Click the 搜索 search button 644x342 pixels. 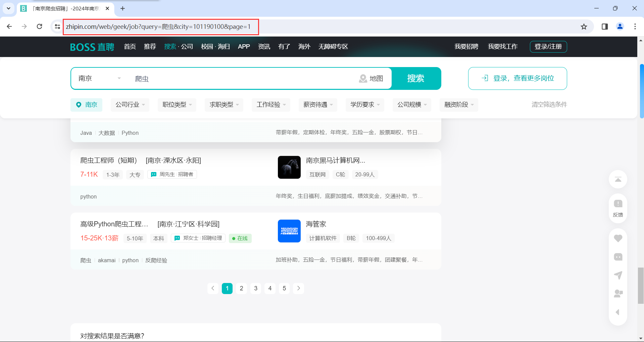(x=416, y=78)
